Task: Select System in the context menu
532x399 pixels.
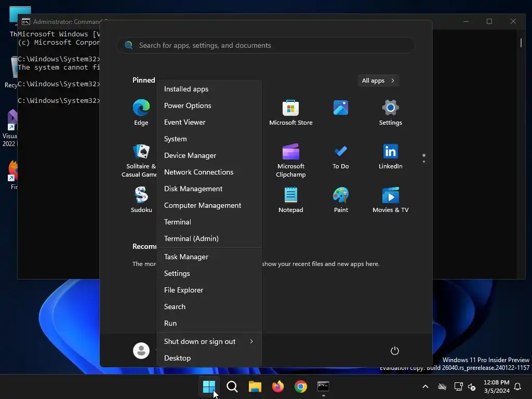Action: click(x=209, y=139)
